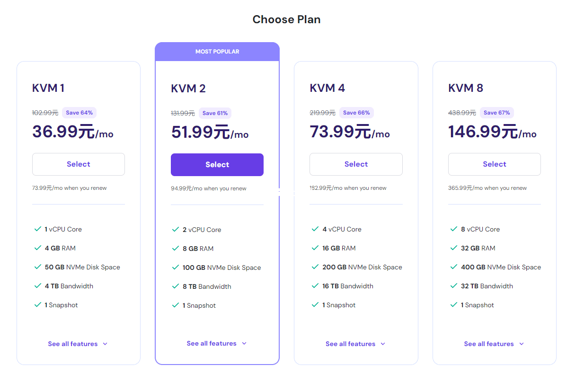Click the checkmark beside 8 vCPU Core

pyautogui.click(x=454, y=229)
